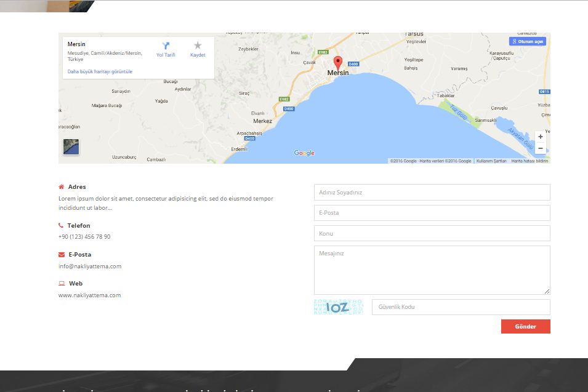
Task: Click the Google logo on map
Action: (304, 153)
